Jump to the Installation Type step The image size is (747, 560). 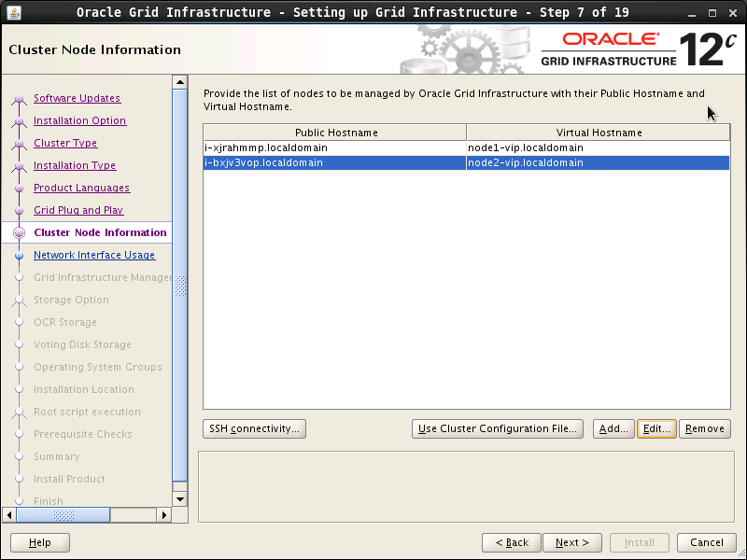click(x=75, y=165)
